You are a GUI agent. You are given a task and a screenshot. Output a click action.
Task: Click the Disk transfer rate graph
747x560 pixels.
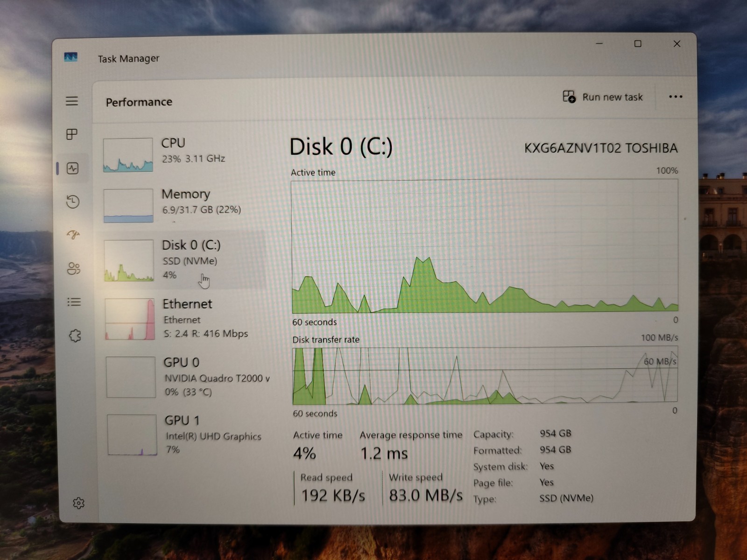pos(485,376)
